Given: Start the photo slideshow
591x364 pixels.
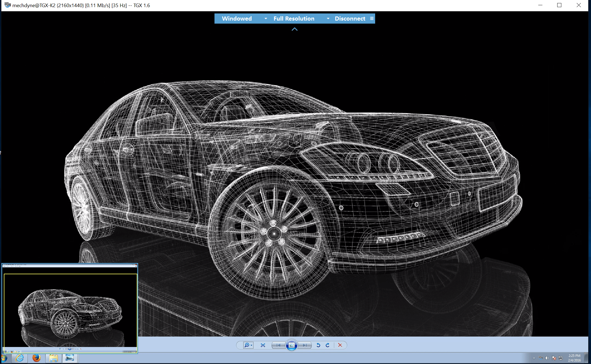Looking at the screenshot, I should [x=292, y=345].
